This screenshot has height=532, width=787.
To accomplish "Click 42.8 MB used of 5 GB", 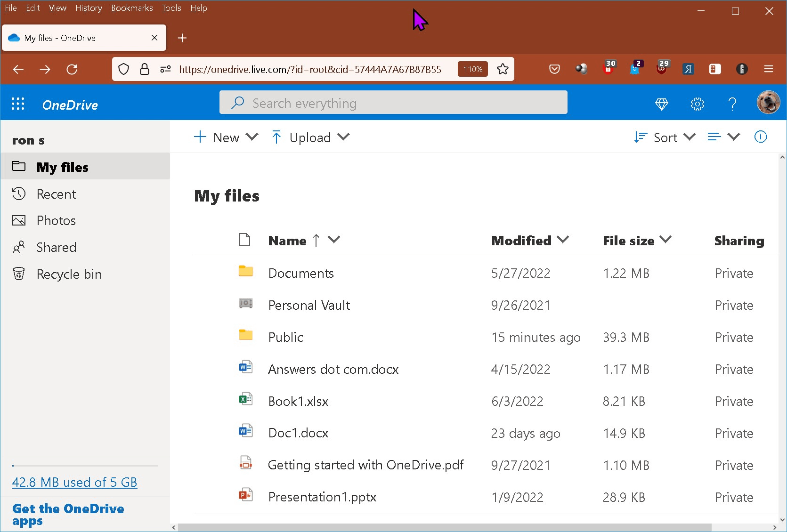I will pos(74,482).
